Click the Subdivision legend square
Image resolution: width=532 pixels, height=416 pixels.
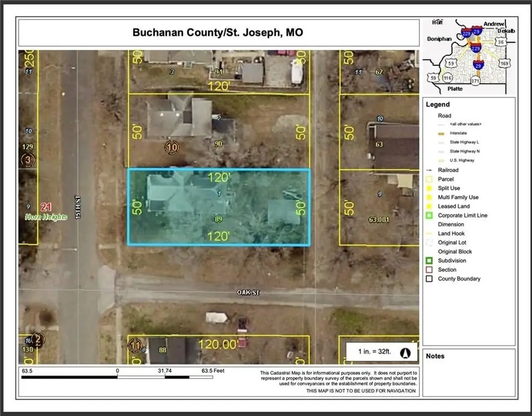(429, 261)
